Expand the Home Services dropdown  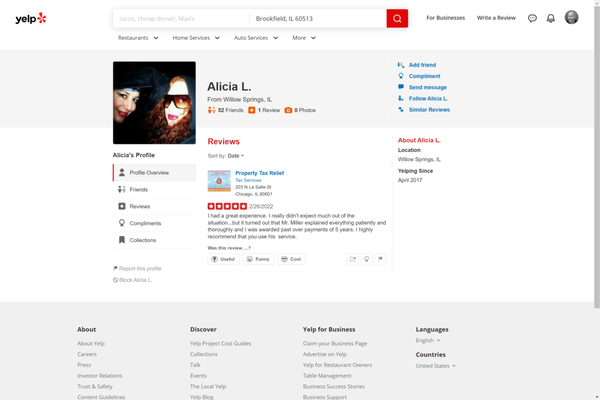pos(196,38)
